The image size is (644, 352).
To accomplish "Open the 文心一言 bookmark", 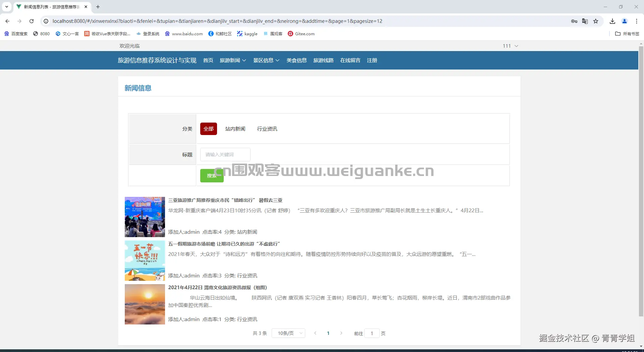I will click(x=67, y=34).
